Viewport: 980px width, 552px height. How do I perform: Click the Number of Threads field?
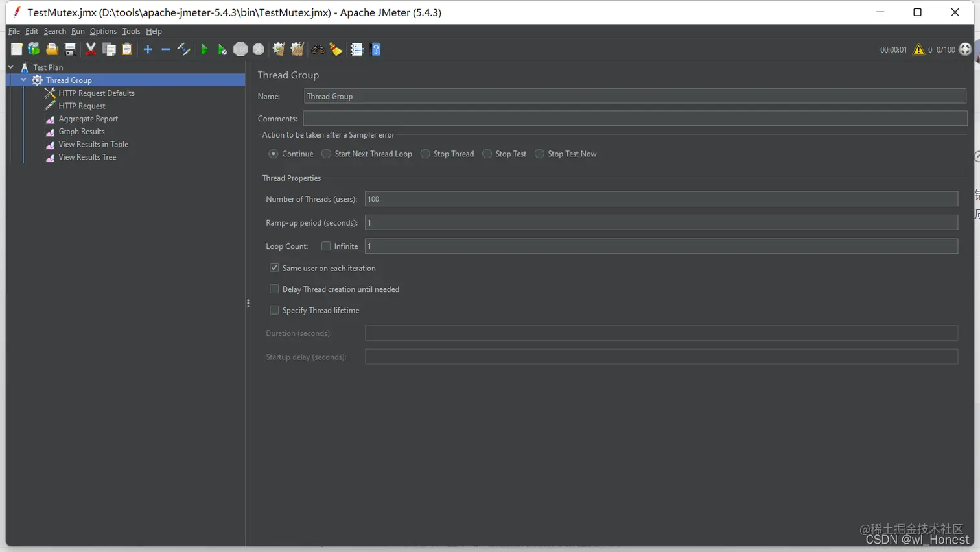pos(661,199)
